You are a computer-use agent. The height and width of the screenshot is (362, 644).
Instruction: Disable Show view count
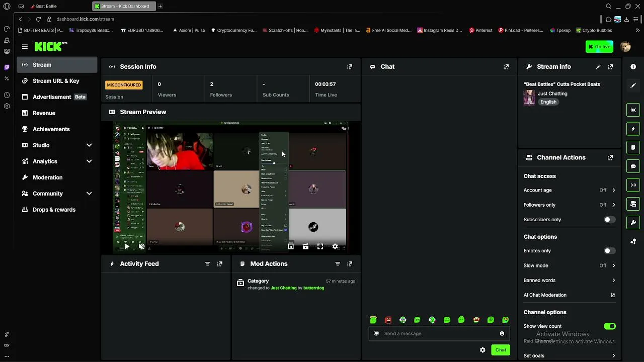610,326
